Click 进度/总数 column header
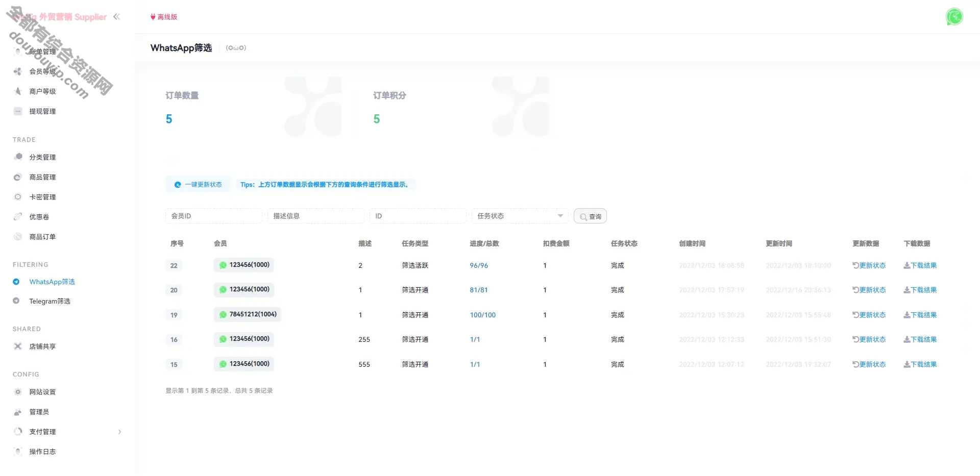The height and width of the screenshot is (476, 980). pos(484,243)
